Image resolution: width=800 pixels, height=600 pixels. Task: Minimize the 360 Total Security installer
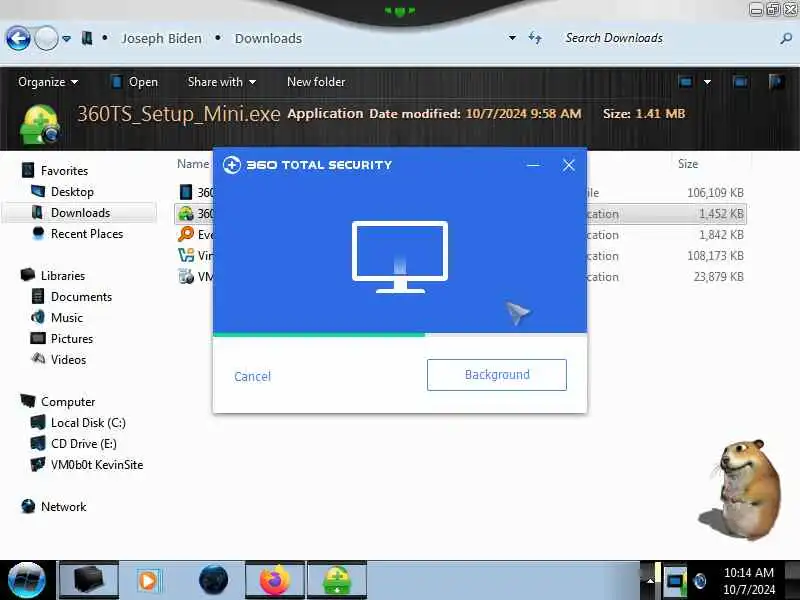[x=533, y=165]
